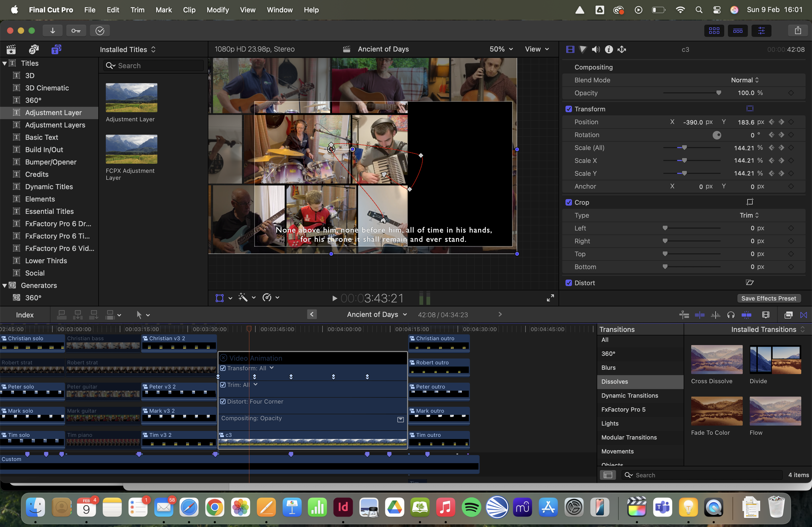Open the Photos and Audio sidebar icon
812x527 pixels.
pos(34,49)
